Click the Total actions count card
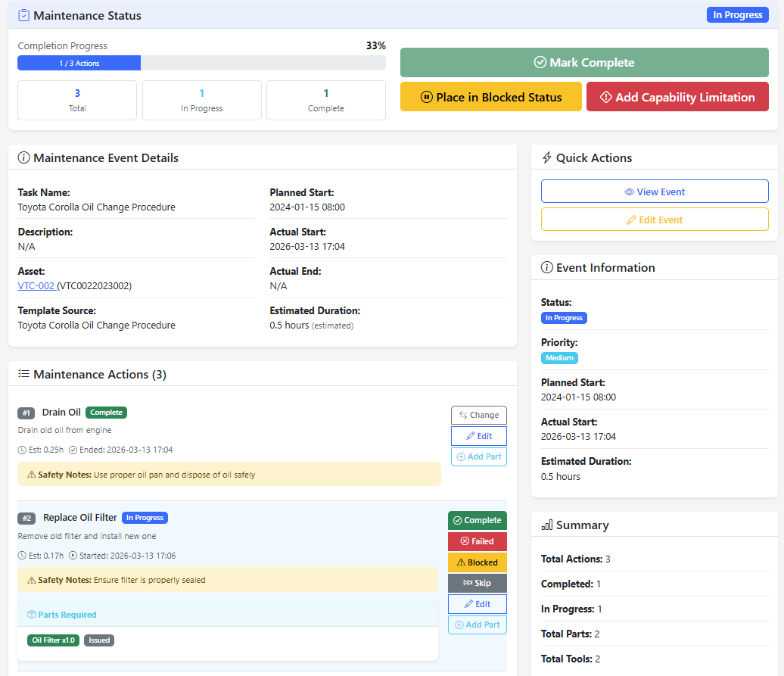 (77, 100)
